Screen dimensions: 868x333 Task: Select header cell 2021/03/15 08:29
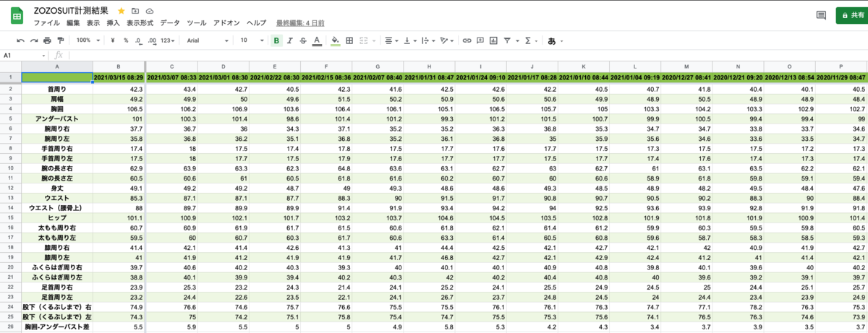point(119,77)
